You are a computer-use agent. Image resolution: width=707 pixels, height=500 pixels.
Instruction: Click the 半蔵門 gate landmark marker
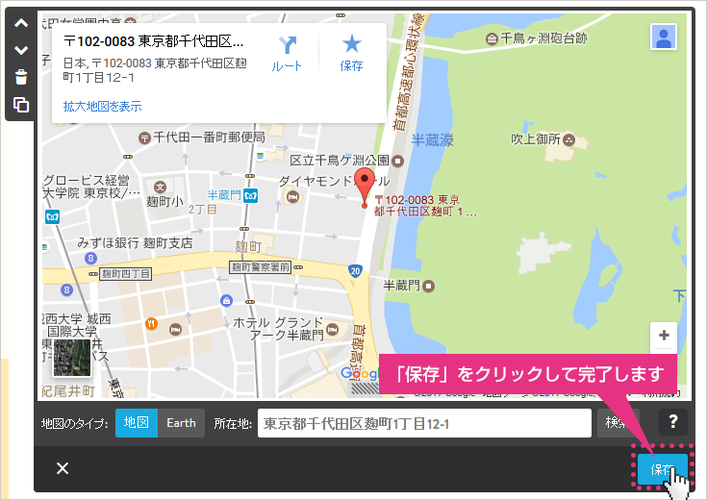(x=428, y=286)
